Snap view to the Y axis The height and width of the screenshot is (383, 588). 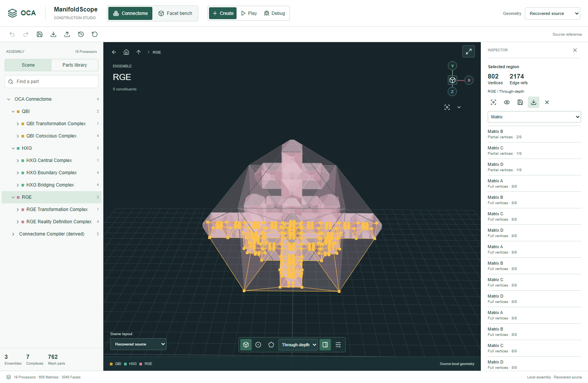click(452, 66)
